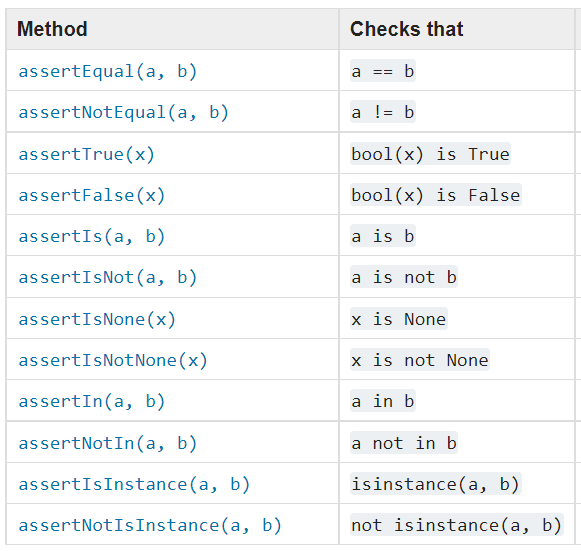Click the 'x is not None' code snippet
Screen dimensions: 581x551
[420, 360]
